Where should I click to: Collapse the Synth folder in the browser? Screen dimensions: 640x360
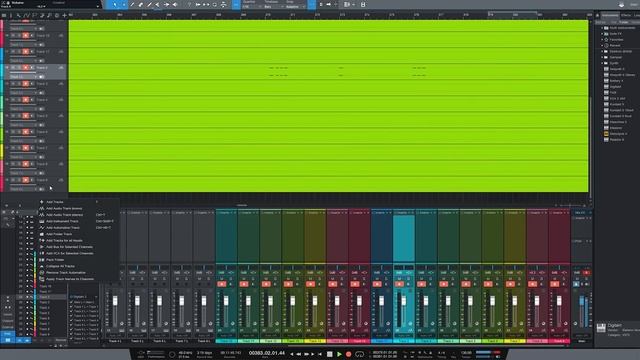coord(602,63)
